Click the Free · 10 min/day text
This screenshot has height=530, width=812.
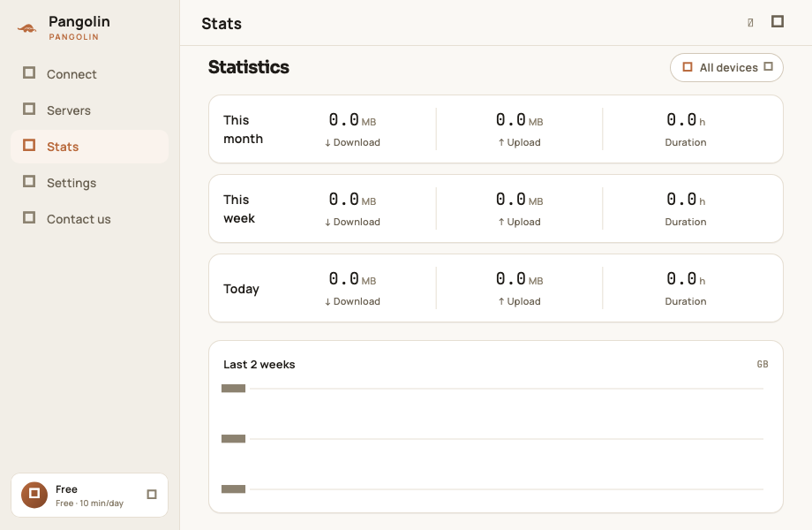(90, 503)
